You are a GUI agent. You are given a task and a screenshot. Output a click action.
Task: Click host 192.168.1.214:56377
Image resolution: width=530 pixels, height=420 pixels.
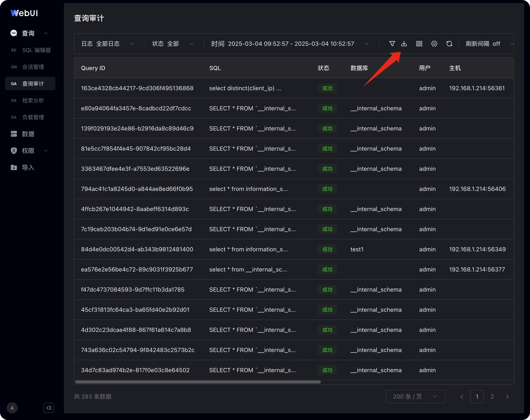(477, 269)
